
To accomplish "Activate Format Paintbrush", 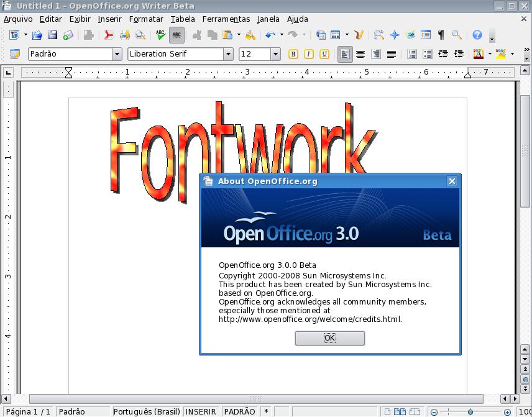I will tap(250, 35).
